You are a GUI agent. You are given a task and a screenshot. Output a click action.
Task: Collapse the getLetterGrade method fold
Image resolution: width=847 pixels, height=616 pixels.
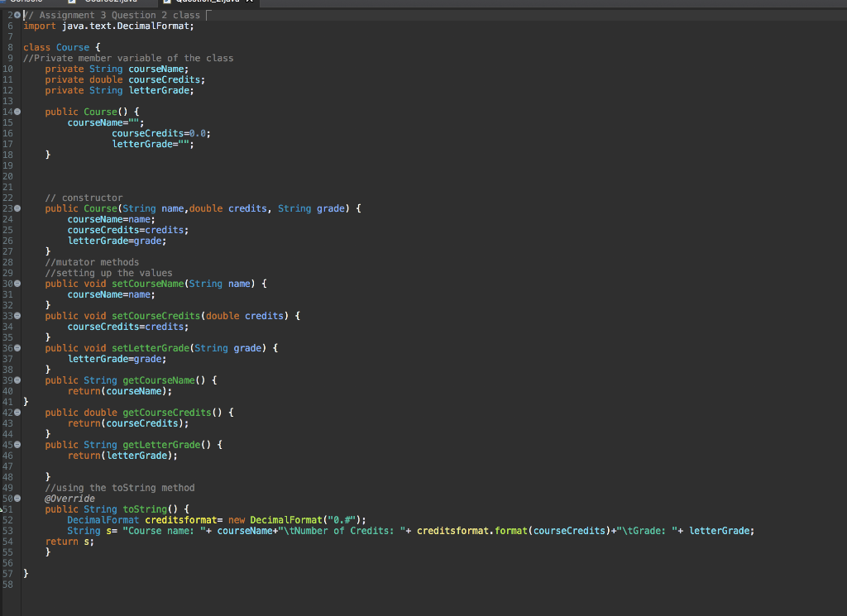click(17, 445)
